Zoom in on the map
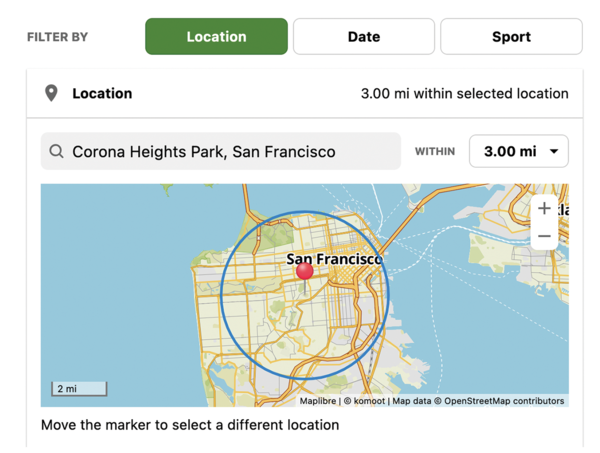This screenshot has width=600, height=453. pos(544,208)
